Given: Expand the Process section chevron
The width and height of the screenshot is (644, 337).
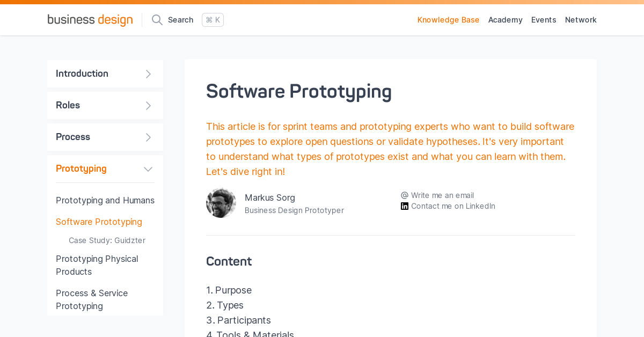Looking at the screenshot, I should pos(148,137).
